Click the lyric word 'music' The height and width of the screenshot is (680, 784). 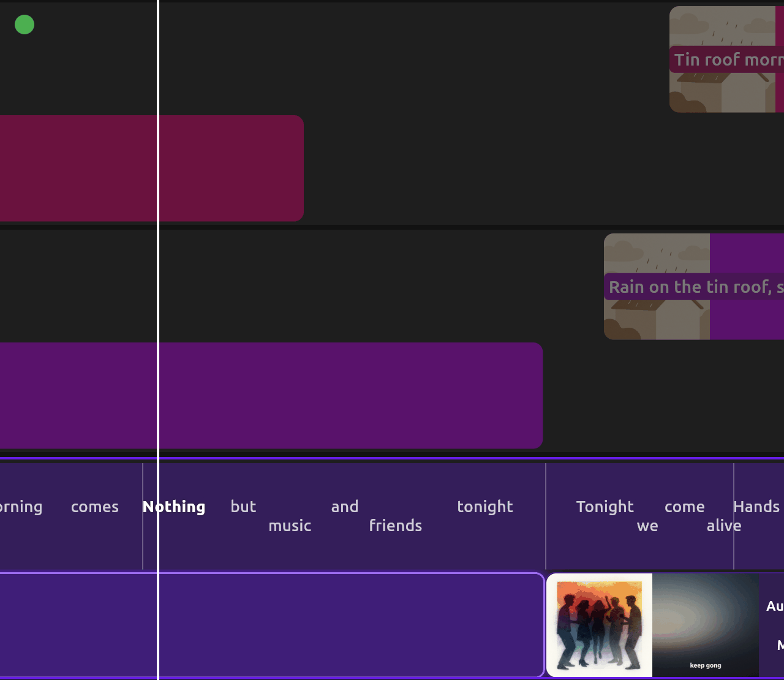(290, 526)
